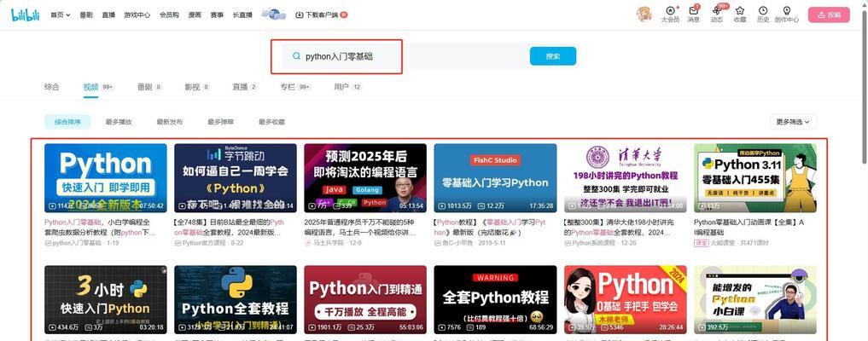Open 游戏中心 in top navigation
The width and height of the screenshot is (868, 341).
(x=137, y=15)
